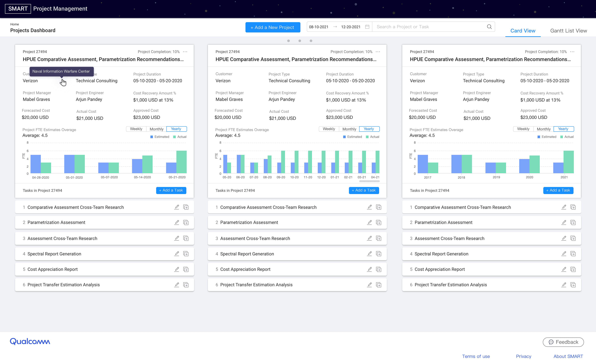Image resolution: width=596 pixels, height=364 pixels.
Task: Select Monthly in first card FTE chart
Action: coord(156,129)
